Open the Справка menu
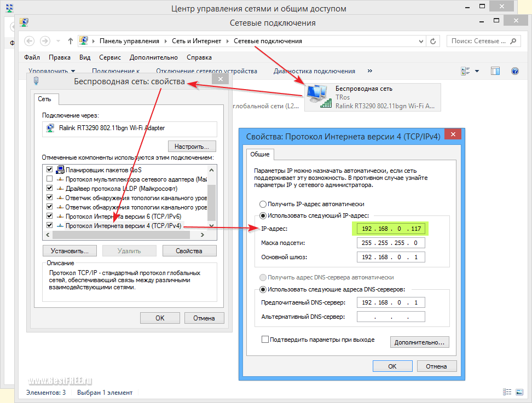This screenshot has height=403, width=532. tap(199, 57)
